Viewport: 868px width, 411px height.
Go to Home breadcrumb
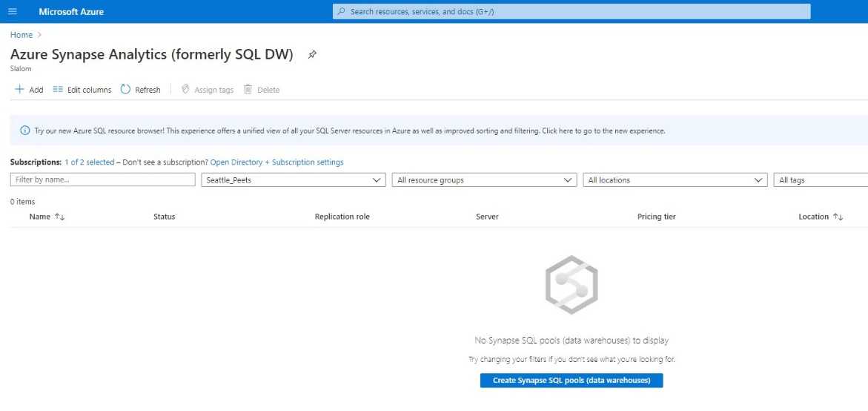coord(21,35)
